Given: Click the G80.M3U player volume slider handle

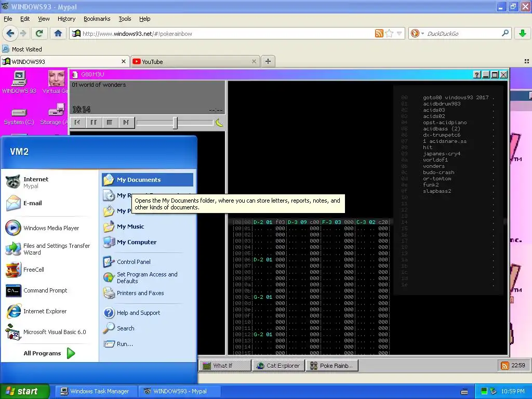Looking at the screenshot, I should click(175, 123).
